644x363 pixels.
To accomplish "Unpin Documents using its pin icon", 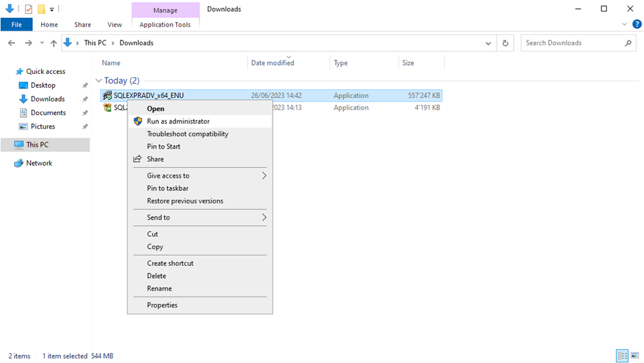I will point(85,112).
